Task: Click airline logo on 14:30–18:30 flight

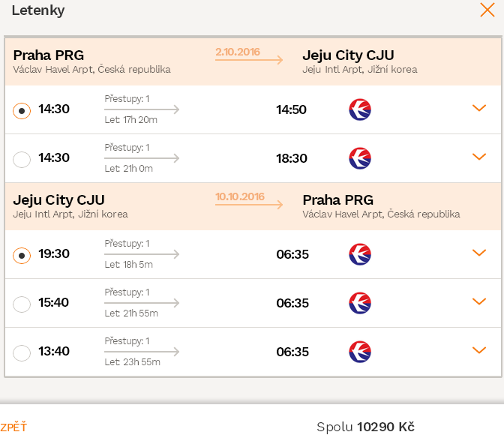Action: (x=360, y=158)
